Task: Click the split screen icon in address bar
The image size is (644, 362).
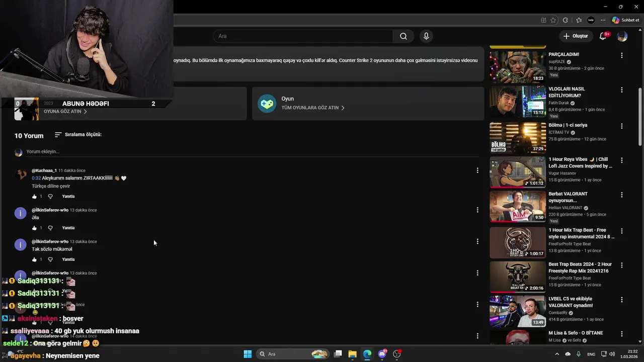Action: coord(543,20)
